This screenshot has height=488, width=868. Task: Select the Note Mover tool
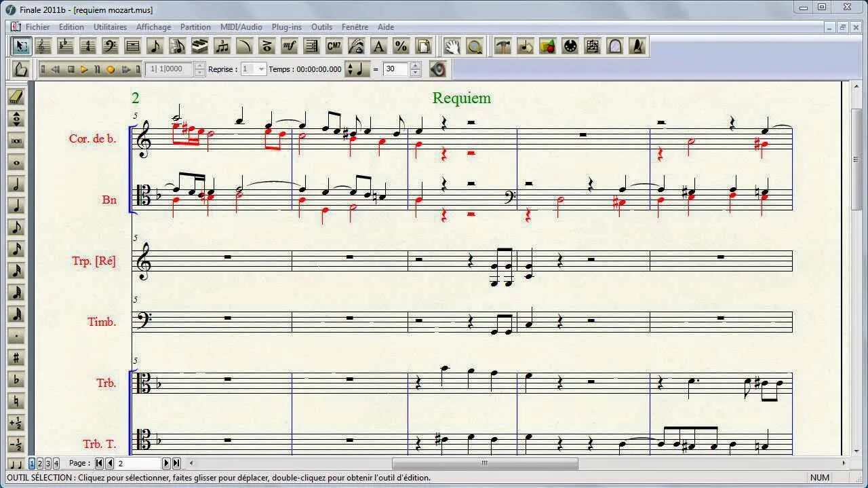(x=526, y=46)
